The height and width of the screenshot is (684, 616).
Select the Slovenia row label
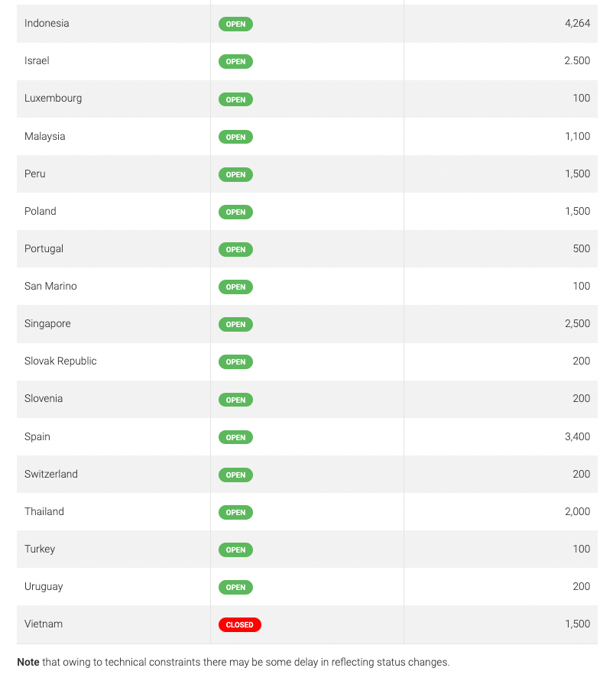click(x=44, y=399)
